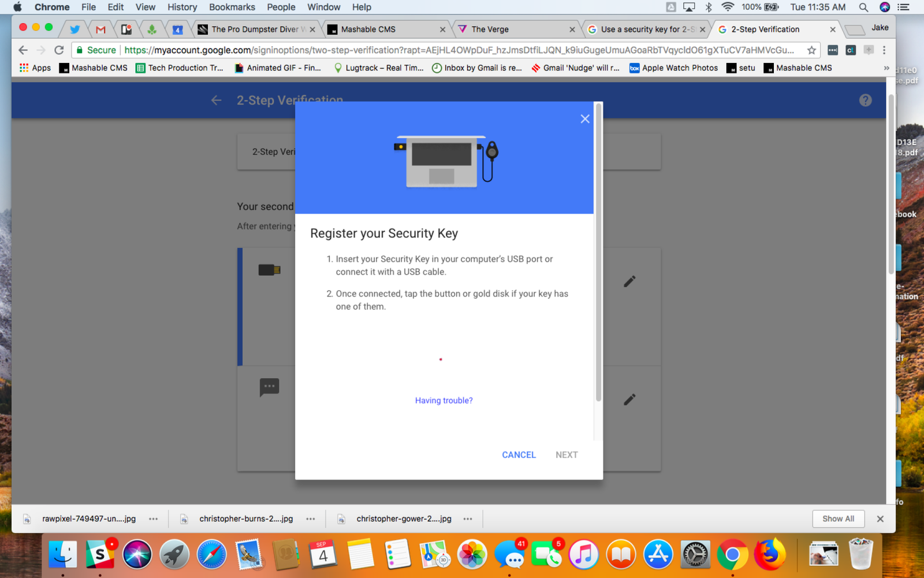The width and height of the screenshot is (924, 578).
Task: Reload the current page
Action: click(x=59, y=50)
